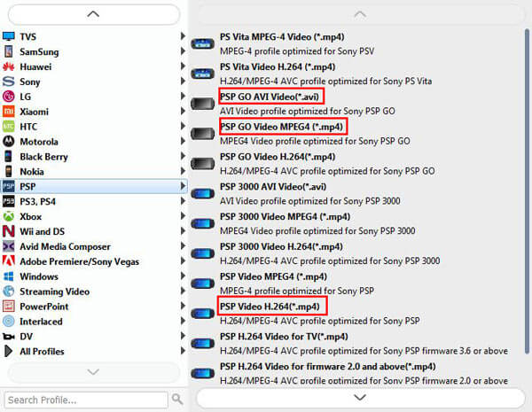This screenshot has height=412, width=532.
Task: Click the Black Berry phone icon
Action: click(9, 156)
